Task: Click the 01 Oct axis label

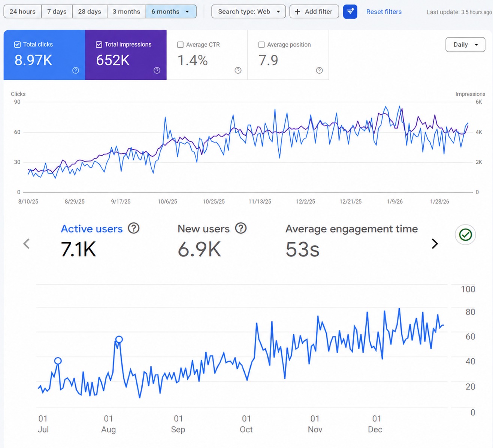Action: click(x=246, y=424)
